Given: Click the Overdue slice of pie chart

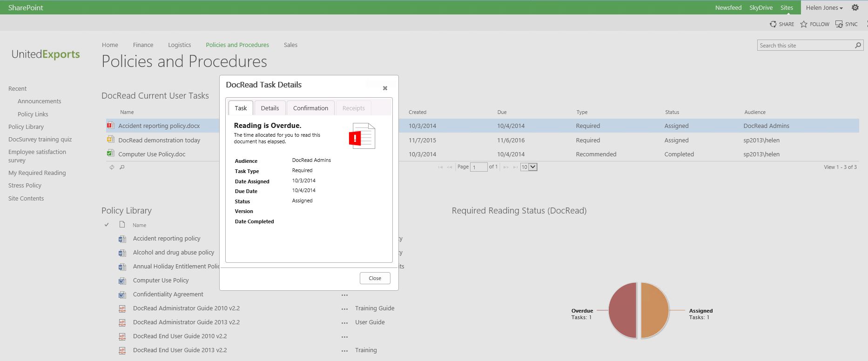Looking at the screenshot, I should (x=623, y=310).
